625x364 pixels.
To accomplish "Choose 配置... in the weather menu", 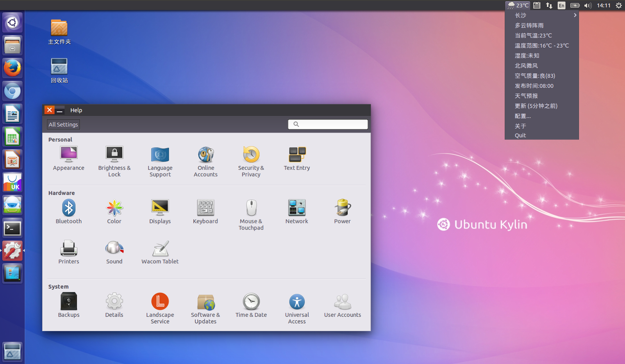I will pyautogui.click(x=523, y=116).
